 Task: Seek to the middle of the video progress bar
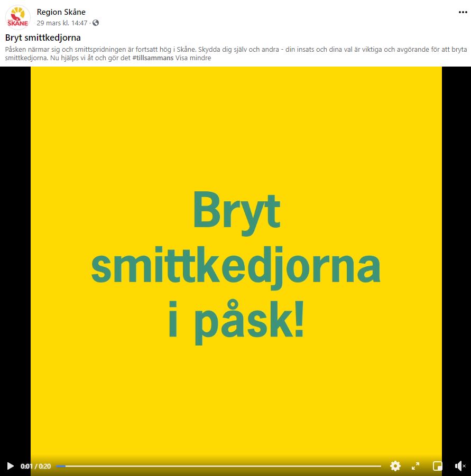tap(219, 466)
